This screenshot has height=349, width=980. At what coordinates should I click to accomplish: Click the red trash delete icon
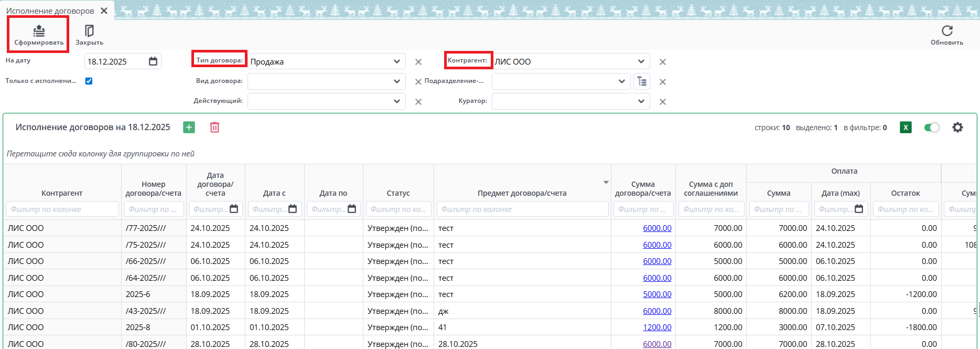tap(214, 128)
